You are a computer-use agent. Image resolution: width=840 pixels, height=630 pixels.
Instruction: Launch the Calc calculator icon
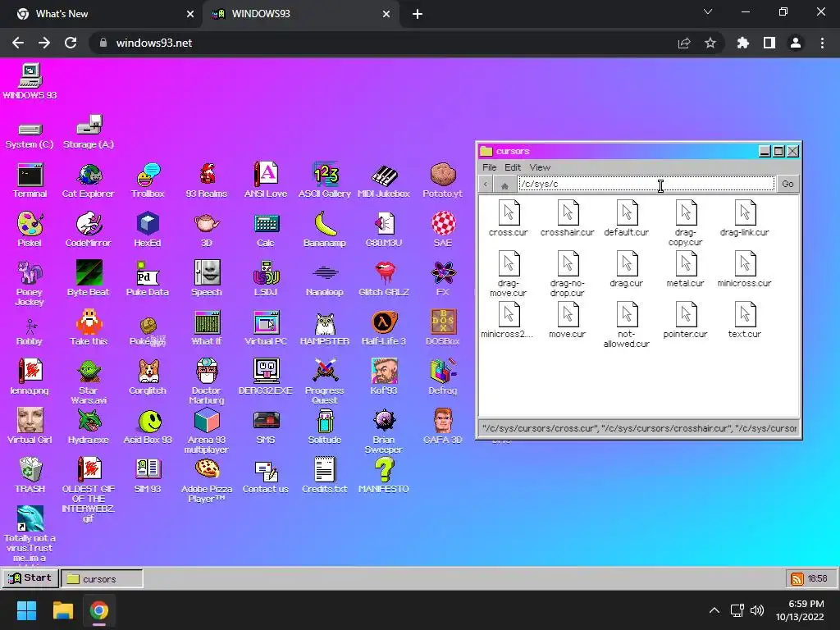click(266, 230)
